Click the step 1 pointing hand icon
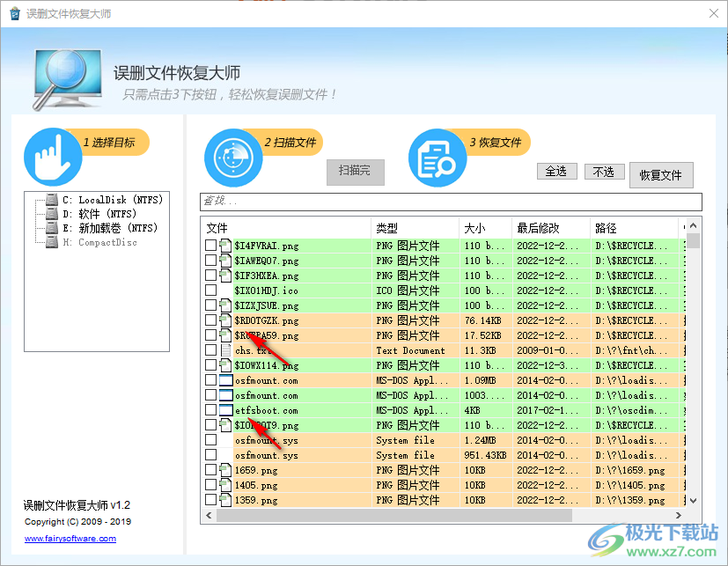The width and height of the screenshot is (728, 566). point(53,157)
